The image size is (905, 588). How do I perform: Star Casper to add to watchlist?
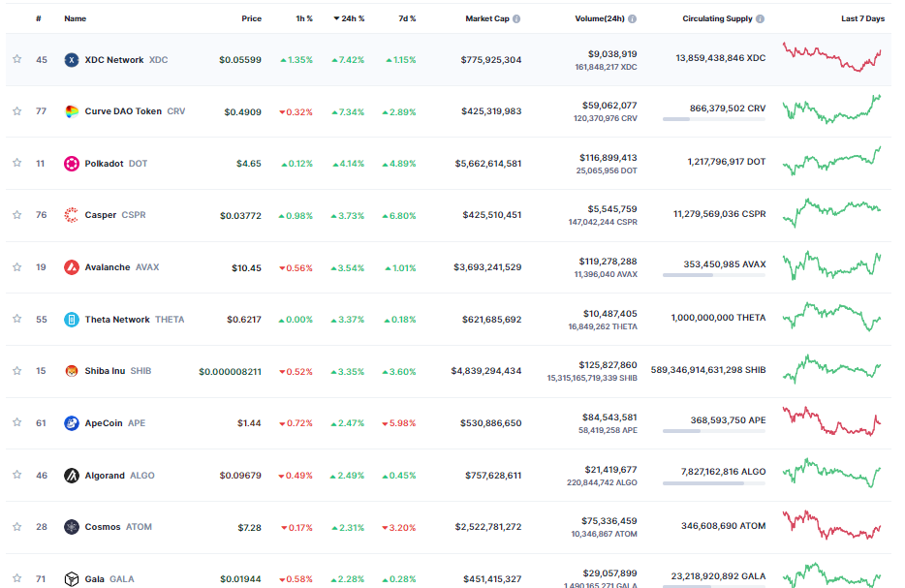(x=17, y=215)
